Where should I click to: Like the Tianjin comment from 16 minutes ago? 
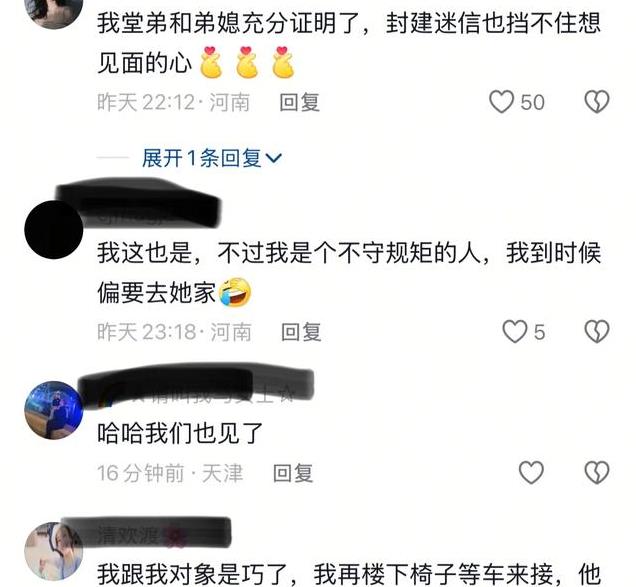(531, 473)
